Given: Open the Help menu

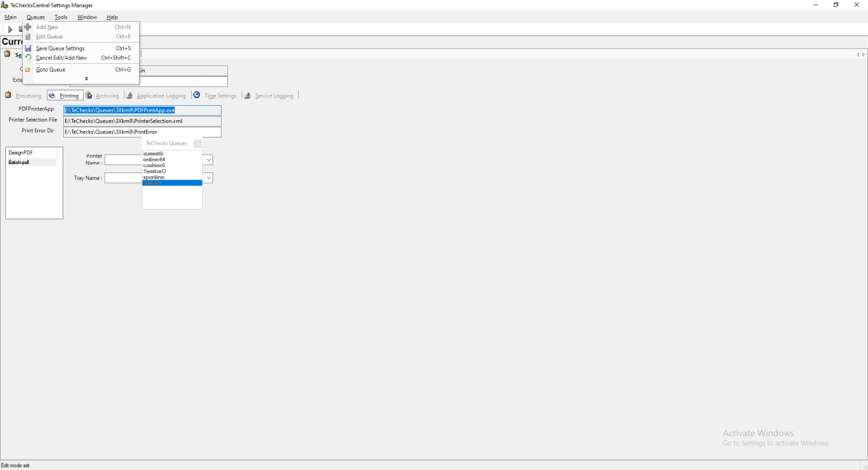Looking at the screenshot, I should 112,17.
